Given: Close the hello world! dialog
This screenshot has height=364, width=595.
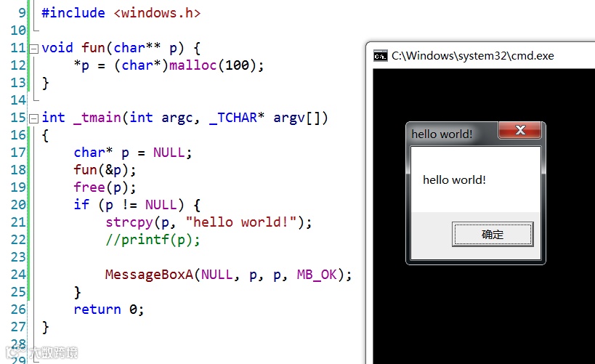Looking at the screenshot, I should click(520, 130).
